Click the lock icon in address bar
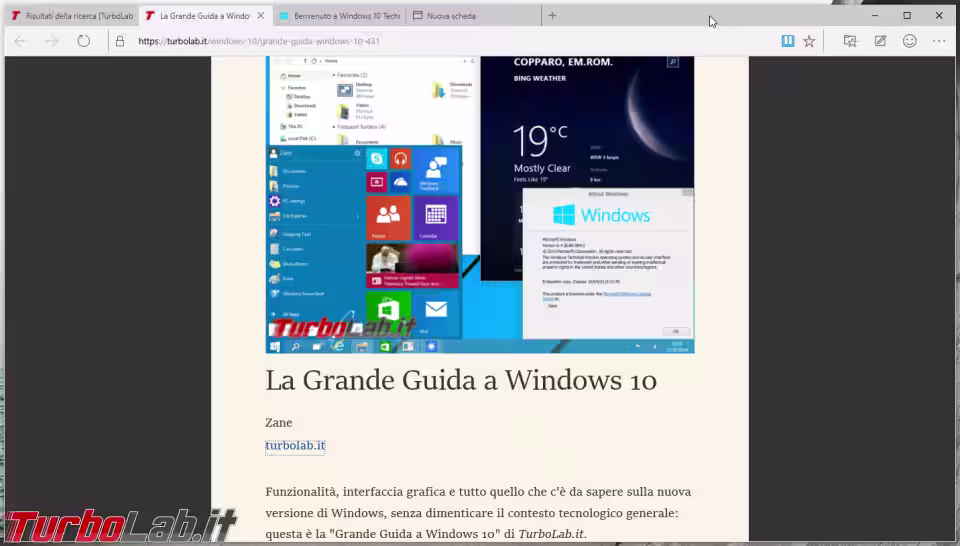The width and height of the screenshot is (960, 546). [120, 41]
